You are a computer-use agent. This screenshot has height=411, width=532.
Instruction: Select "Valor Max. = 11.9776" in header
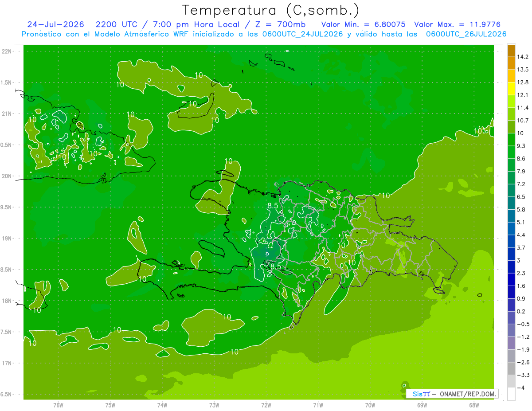[457, 24]
